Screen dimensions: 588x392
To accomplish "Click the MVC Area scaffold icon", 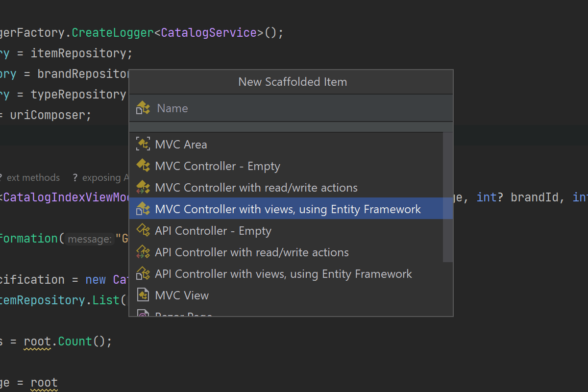I will coord(143,144).
